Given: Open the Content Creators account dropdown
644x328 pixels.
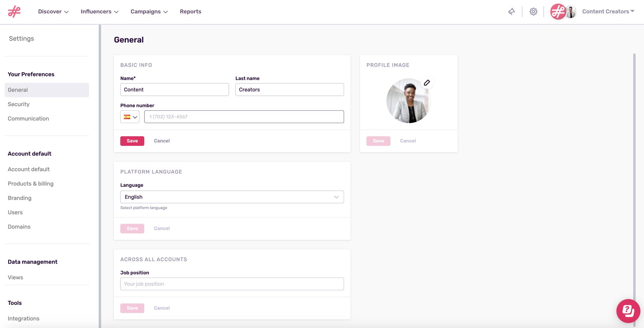Looking at the screenshot, I should pyautogui.click(x=608, y=12).
